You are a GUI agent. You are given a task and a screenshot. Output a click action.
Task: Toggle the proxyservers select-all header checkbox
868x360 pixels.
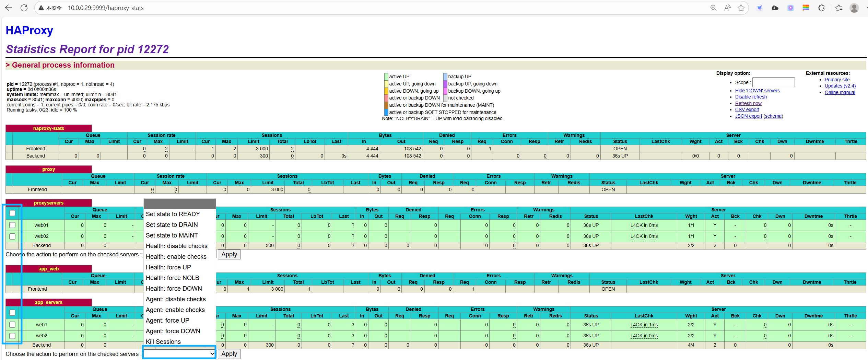(12, 213)
